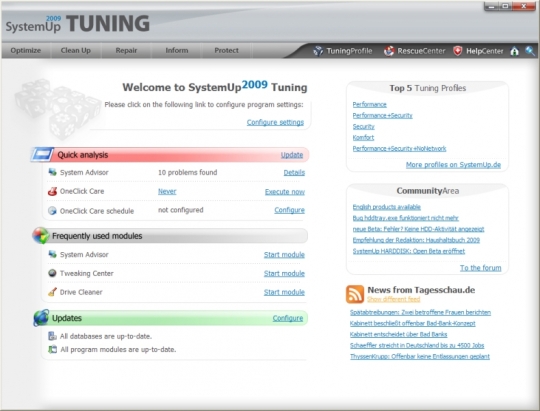The image size is (540, 411).
Task: Click the Quick analysis monitor icon
Action: click(x=42, y=155)
